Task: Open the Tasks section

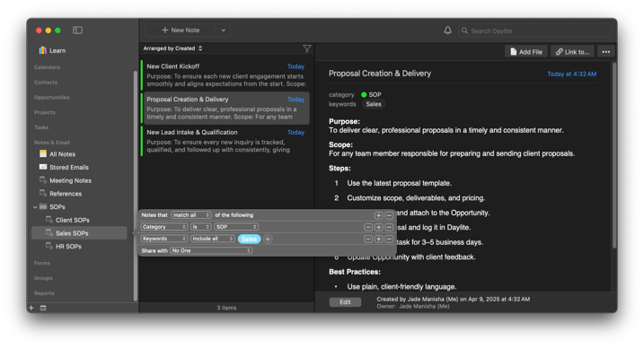Action: coord(41,127)
